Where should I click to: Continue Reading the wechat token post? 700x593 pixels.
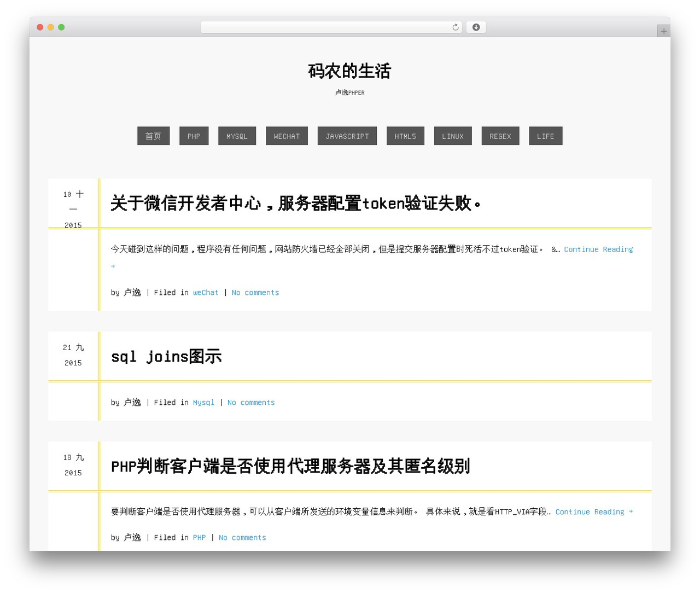598,249
